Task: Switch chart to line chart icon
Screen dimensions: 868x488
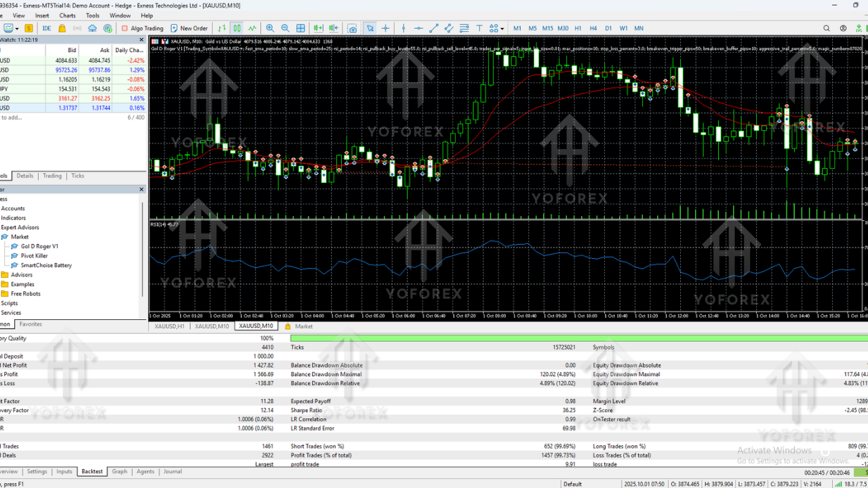Action: (x=252, y=28)
